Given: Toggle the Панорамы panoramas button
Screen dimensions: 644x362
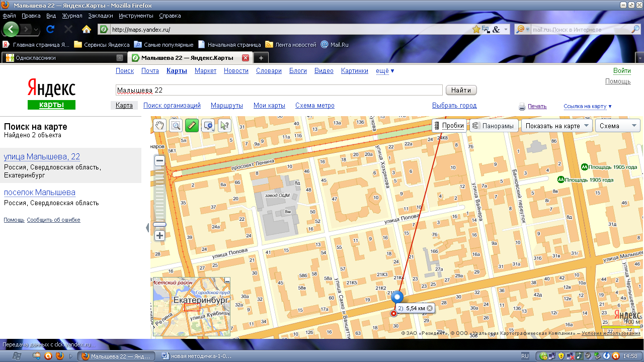Looking at the screenshot, I should point(494,126).
